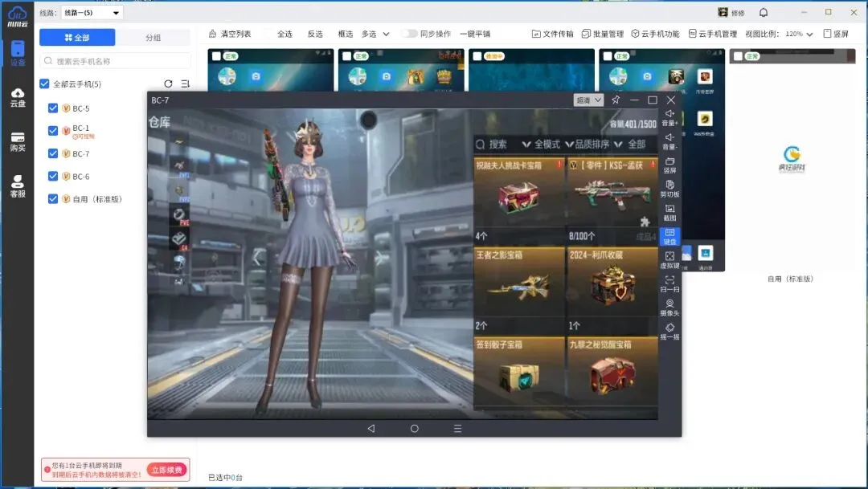The image size is (868, 489).
Task: Select the 祝融夫人挑战卡宝箱 item
Action: (x=519, y=201)
